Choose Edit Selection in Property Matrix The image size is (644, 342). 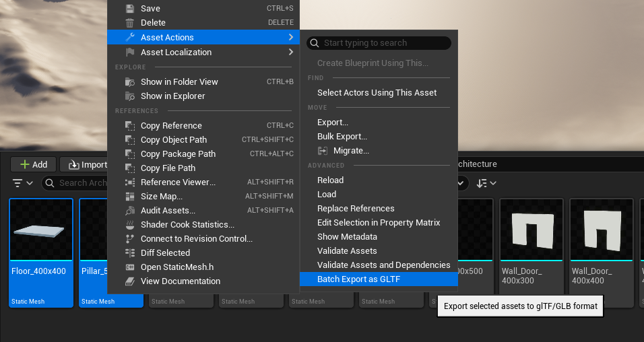click(x=379, y=223)
